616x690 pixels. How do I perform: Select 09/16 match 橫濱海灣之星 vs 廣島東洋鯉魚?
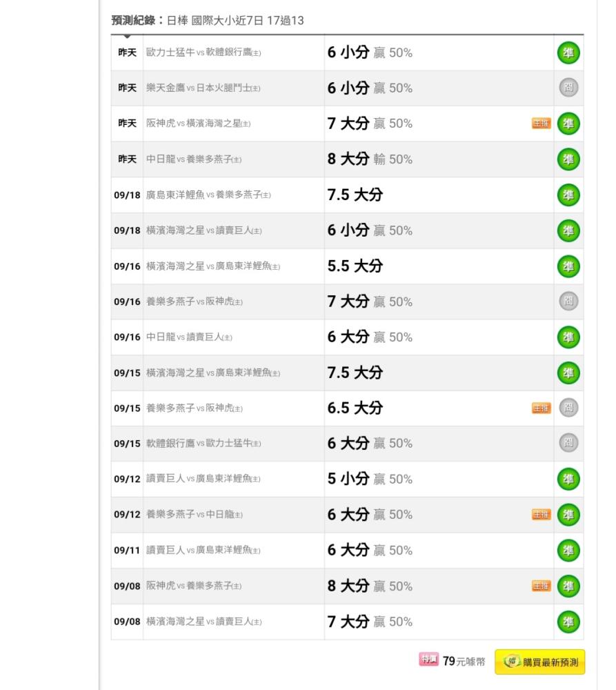[213, 266]
